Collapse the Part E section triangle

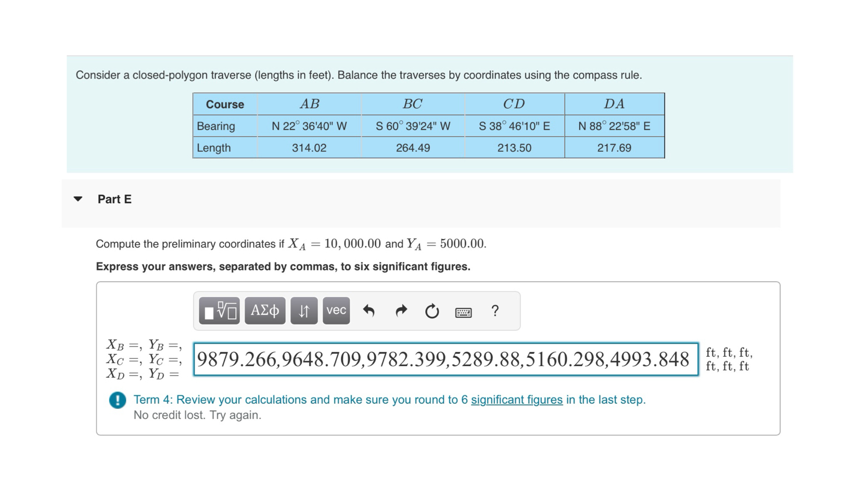coord(77,198)
